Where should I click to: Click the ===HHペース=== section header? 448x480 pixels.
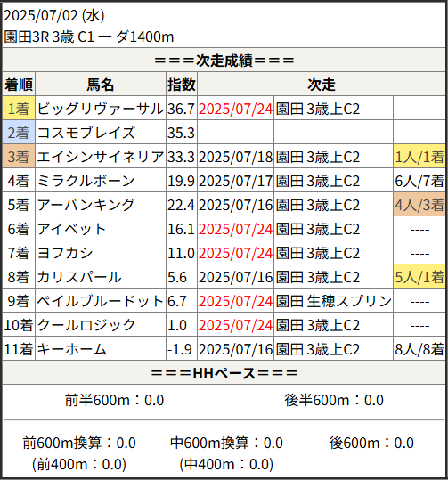pyautogui.click(x=224, y=373)
